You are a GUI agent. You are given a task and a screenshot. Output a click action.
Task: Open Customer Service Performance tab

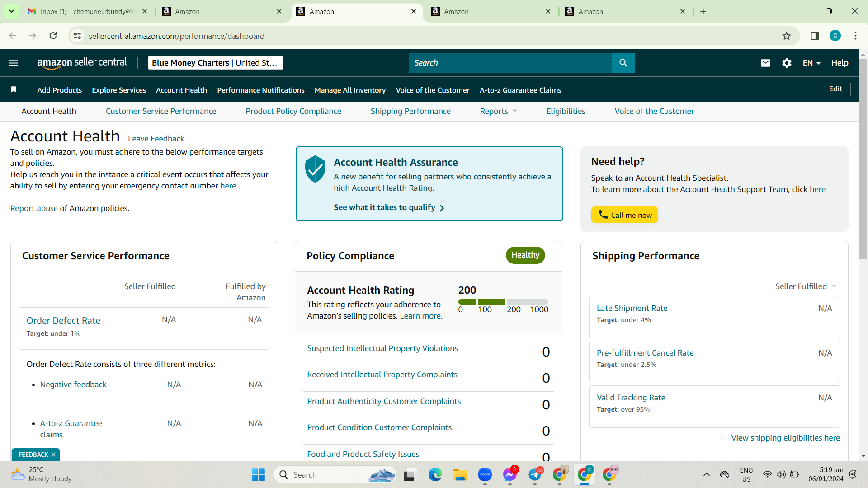(161, 111)
